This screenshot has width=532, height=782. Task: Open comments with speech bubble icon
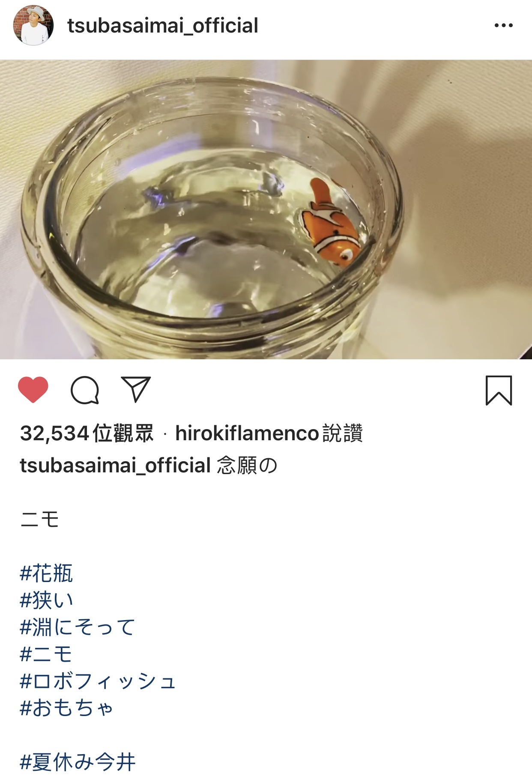[85, 390]
